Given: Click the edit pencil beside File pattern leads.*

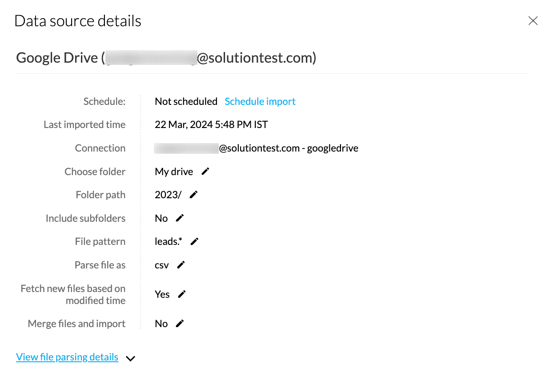Looking at the screenshot, I should pyautogui.click(x=194, y=241).
